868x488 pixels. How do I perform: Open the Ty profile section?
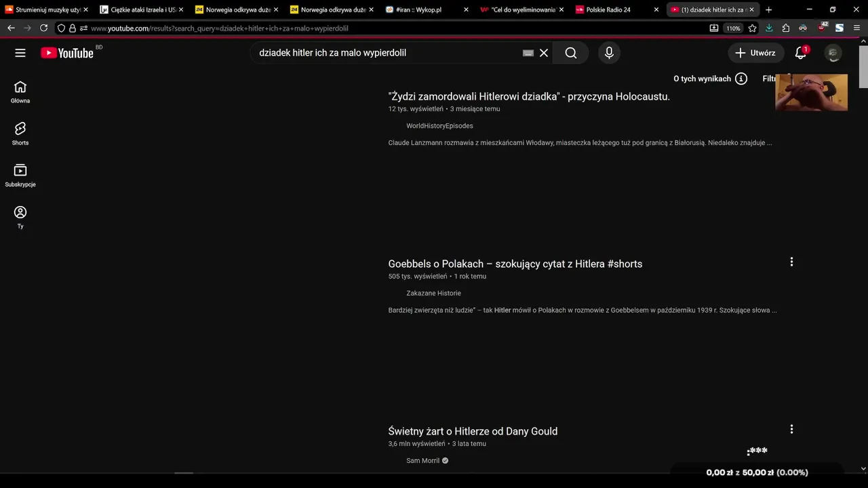[20, 218]
